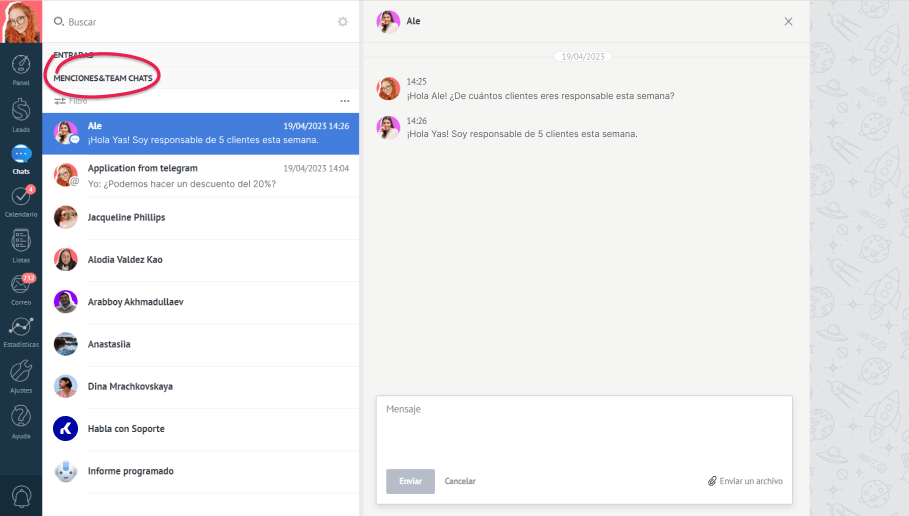Open Estadísticas analytics icon
Screen dimensions: 909x516
coord(21,330)
